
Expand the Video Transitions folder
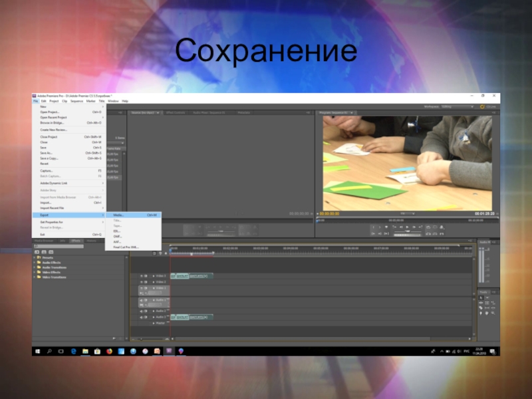[35, 276]
